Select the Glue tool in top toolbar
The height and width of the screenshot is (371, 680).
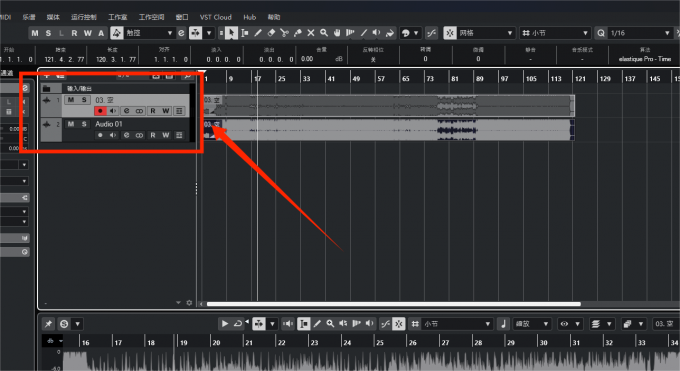(x=298, y=33)
